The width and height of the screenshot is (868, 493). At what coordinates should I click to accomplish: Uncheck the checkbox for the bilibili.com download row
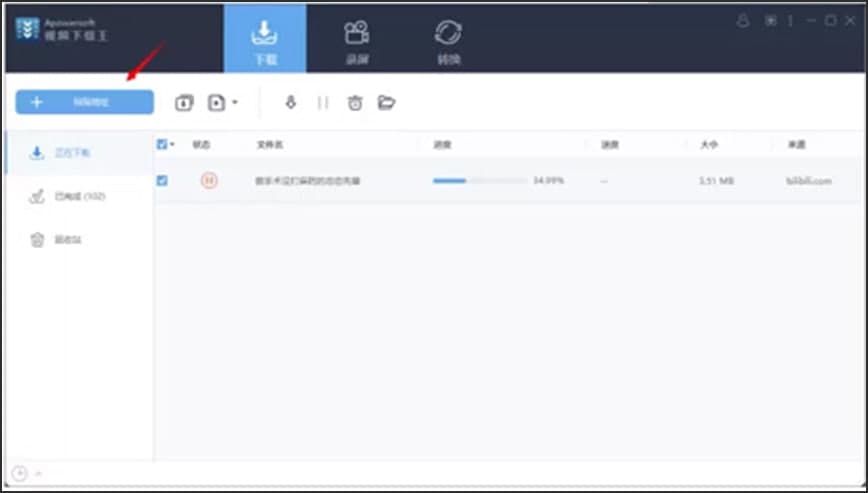162,180
